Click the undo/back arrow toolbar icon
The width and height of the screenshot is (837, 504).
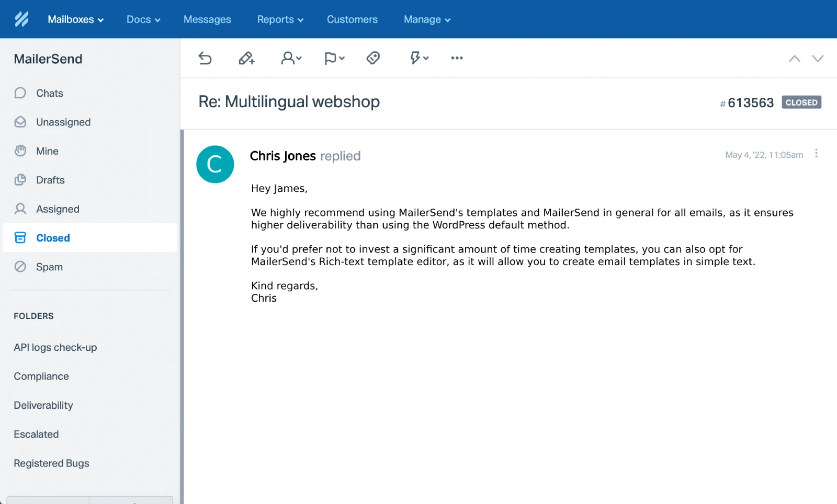pyautogui.click(x=205, y=58)
